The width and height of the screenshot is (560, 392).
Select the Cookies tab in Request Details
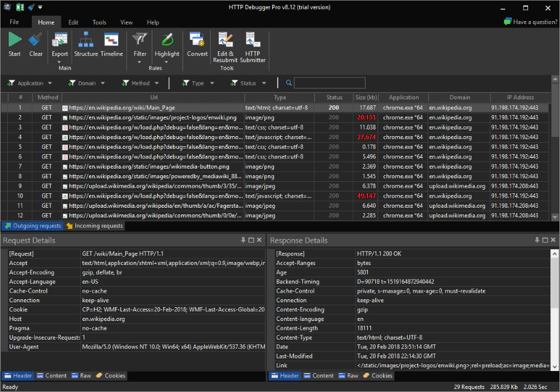pyautogui.click(x=110, y=375)
